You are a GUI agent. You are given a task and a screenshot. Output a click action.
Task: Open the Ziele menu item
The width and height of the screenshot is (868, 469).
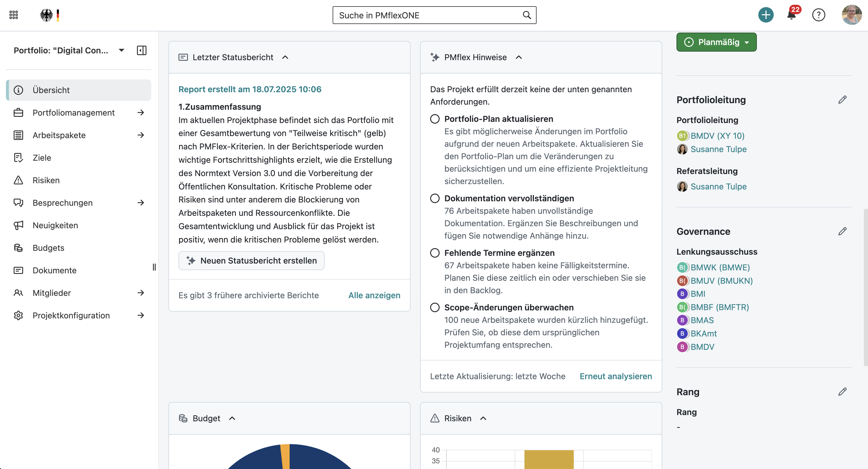coord(79,158)
